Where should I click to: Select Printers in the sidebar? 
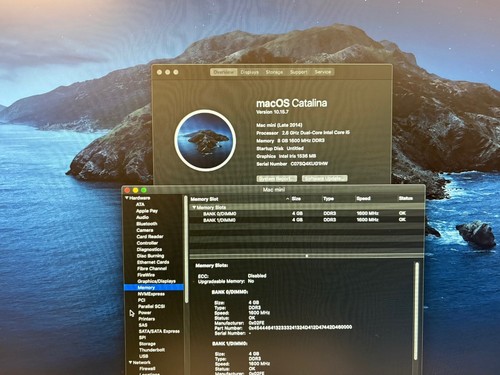[x=147, y=319]
